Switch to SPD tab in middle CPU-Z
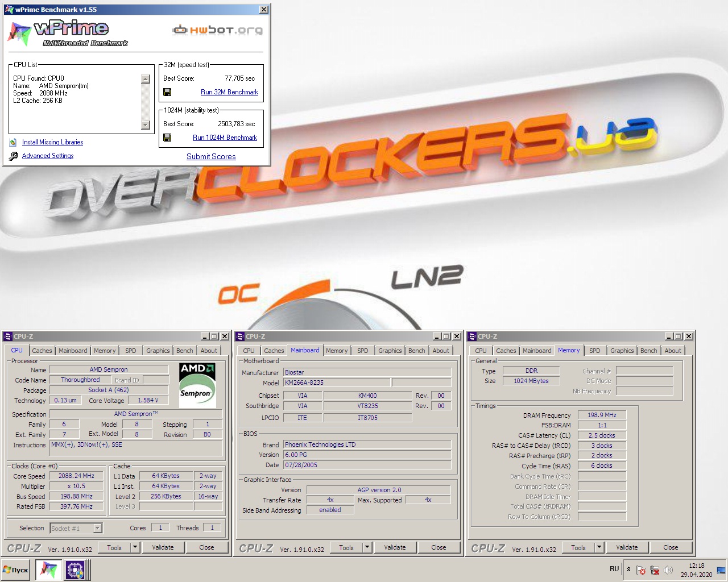Viewport: 728px width, 582px height. click(363, 351)
